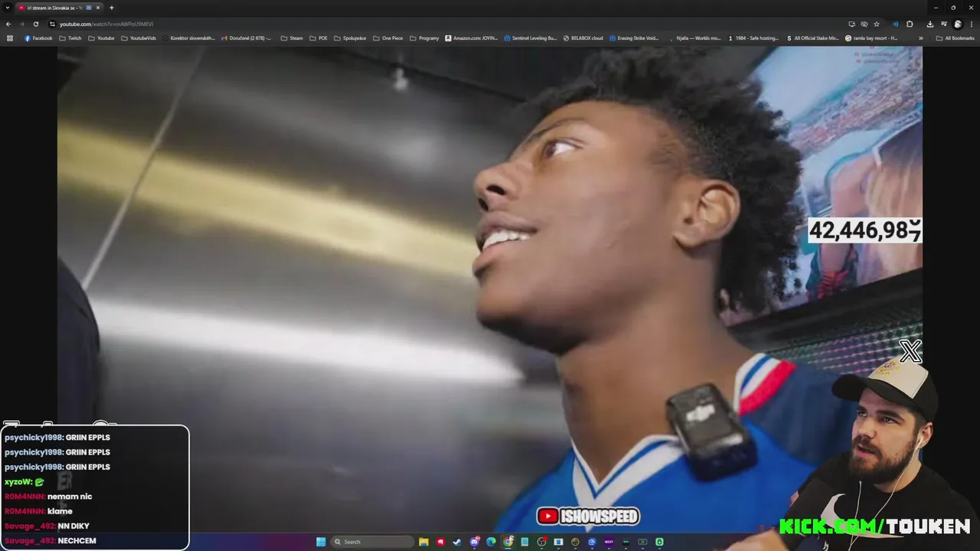Open the Sentinel Leveling Build bookmark

tap(531, 38)
